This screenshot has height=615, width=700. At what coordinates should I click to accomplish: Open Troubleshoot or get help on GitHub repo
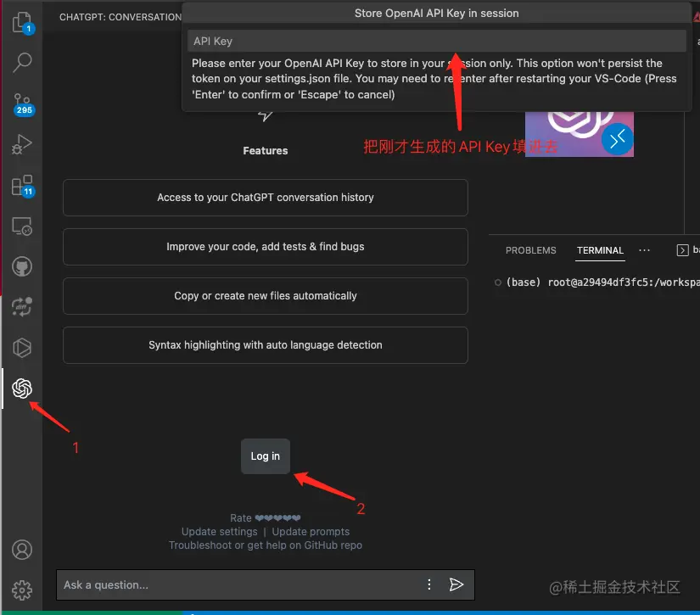coord(266,545)
